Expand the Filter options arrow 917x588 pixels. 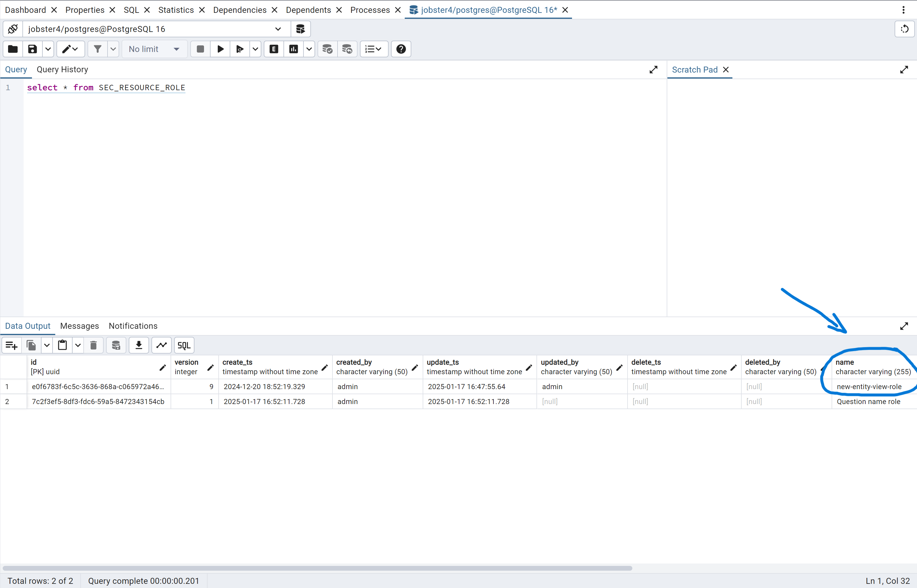113,49
